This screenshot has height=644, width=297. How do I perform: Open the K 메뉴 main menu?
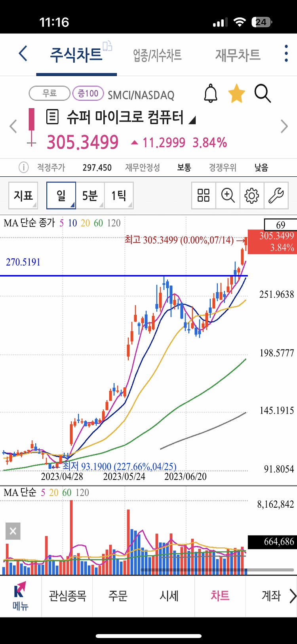pos(21,596)
